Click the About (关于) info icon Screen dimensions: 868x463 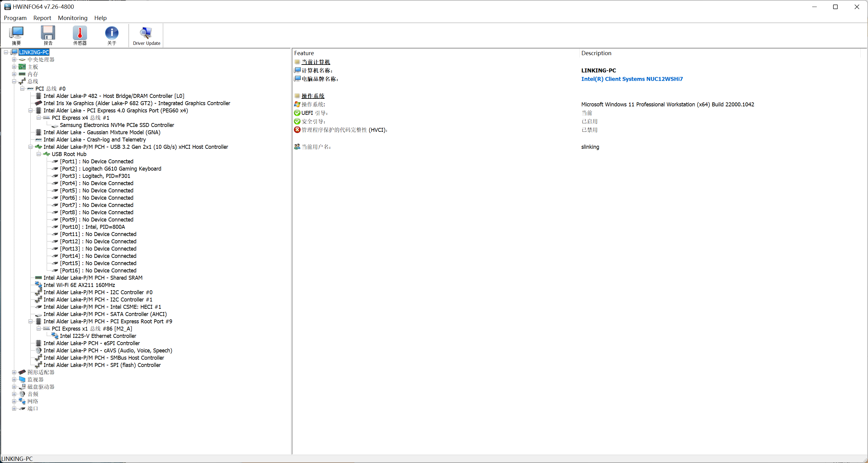tap(112, 35)
